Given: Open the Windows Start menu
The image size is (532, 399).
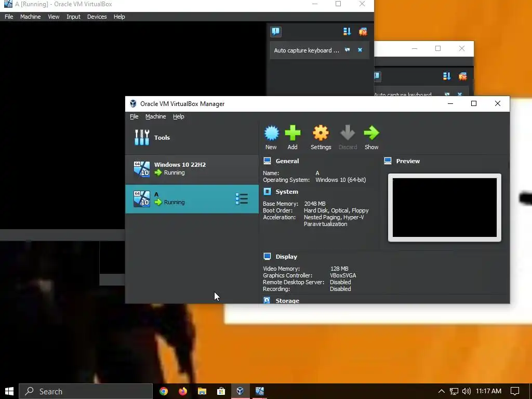Looking at the screenshot, I should [9, 391].
